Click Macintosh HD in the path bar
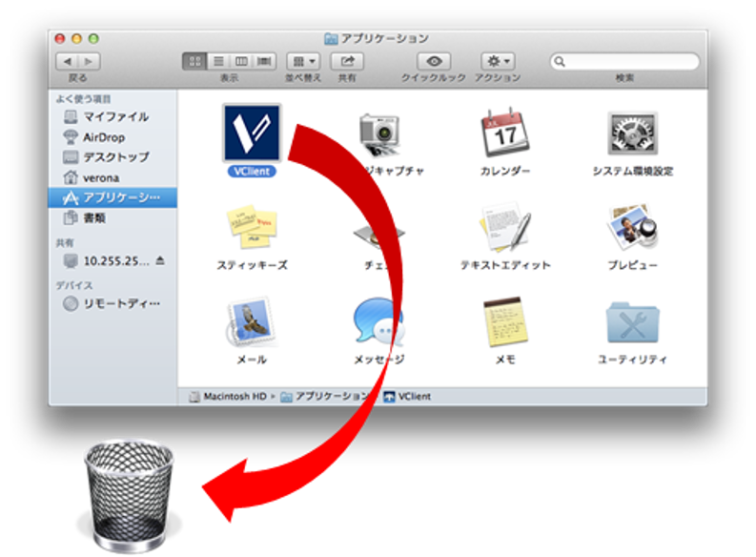The width and height of the screenshot is (756, 557). coord(229,397)
